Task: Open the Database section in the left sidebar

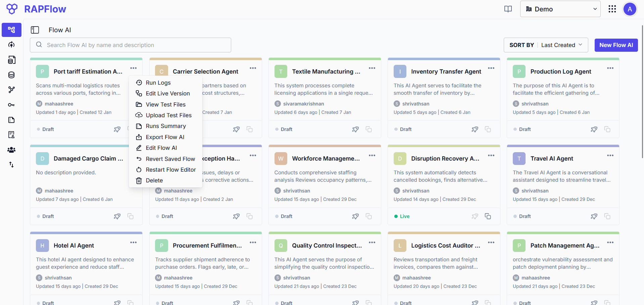Action: (11, 75)
